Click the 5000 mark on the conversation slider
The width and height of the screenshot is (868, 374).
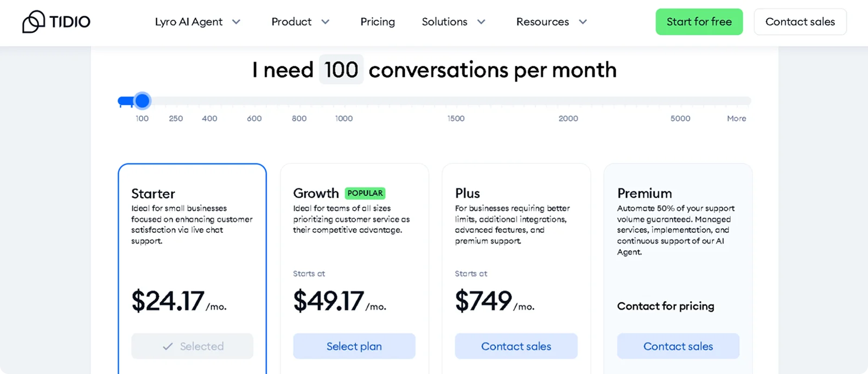coord(680,118)
